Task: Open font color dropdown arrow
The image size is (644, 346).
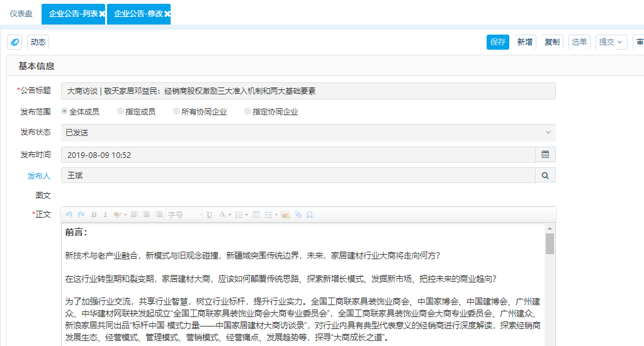Action: coord(230,215)
